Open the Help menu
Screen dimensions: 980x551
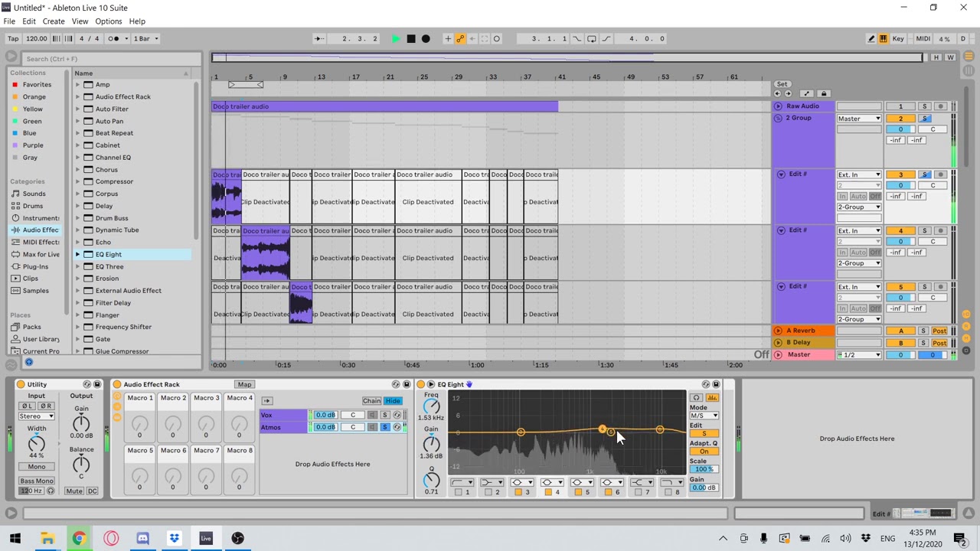point(137,21)
